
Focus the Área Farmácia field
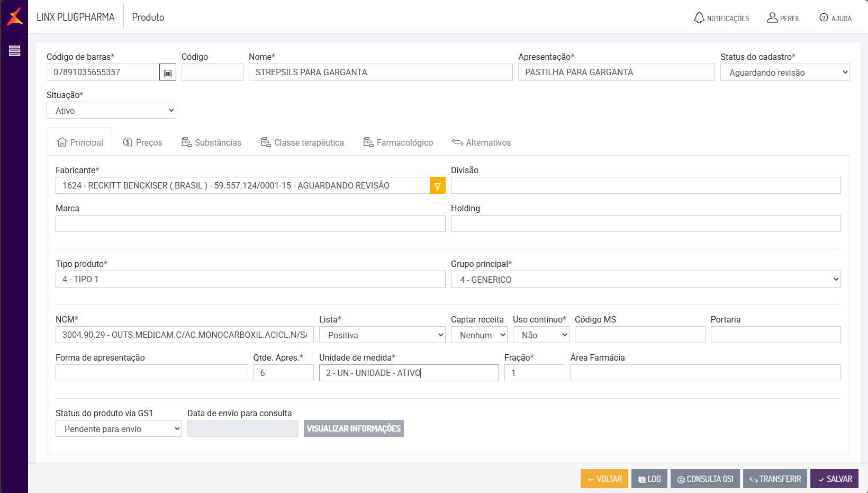(706, 373)
